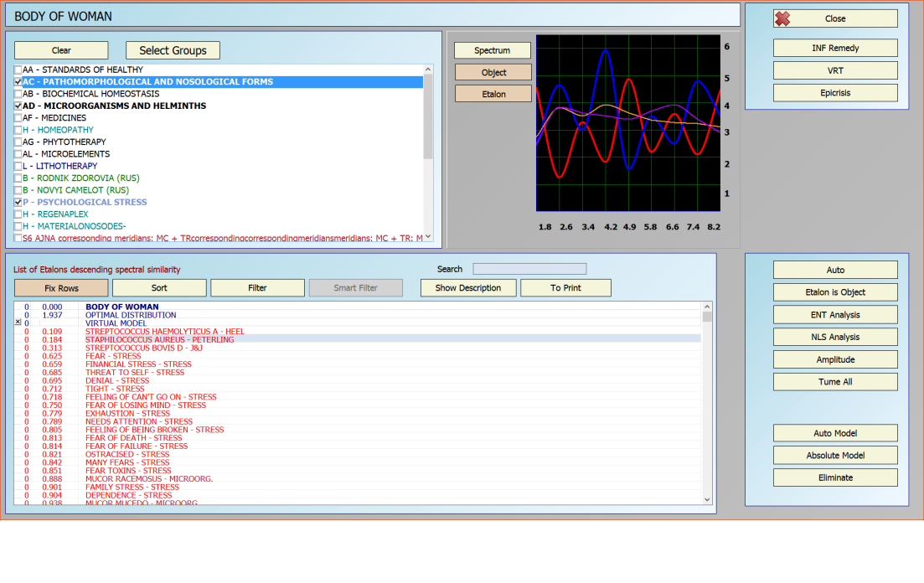Select STREPTOCOCCUS HAEMOLYTICUS A - HEEL row

click(x=357, y=332)
